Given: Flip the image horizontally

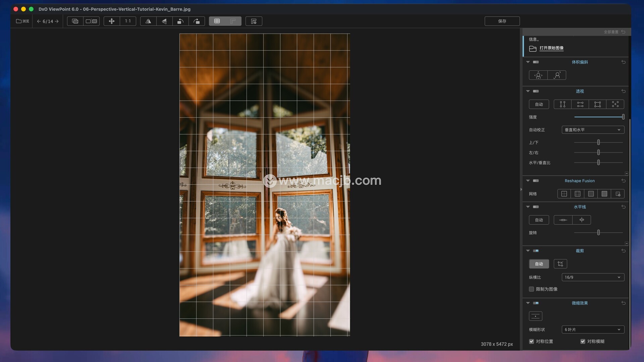Looking at the screenshot, I should (x=148, y=21).
